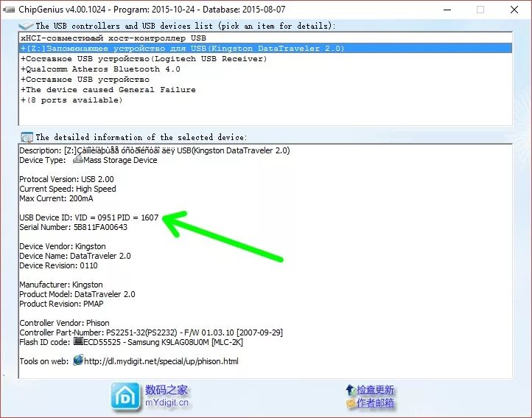Select the (8 ports available) row

(265, 100)
